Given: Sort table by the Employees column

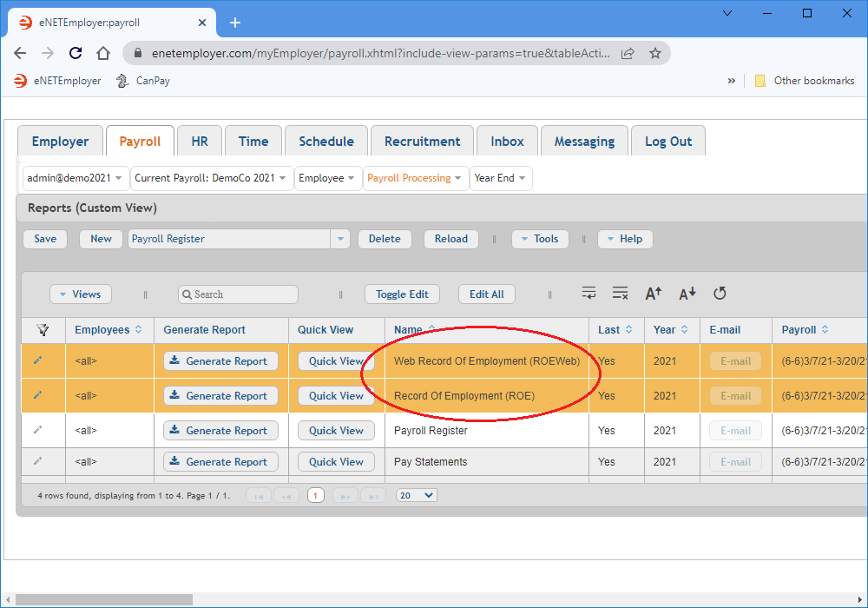Looking at the screenshot, I should [108, 330].
